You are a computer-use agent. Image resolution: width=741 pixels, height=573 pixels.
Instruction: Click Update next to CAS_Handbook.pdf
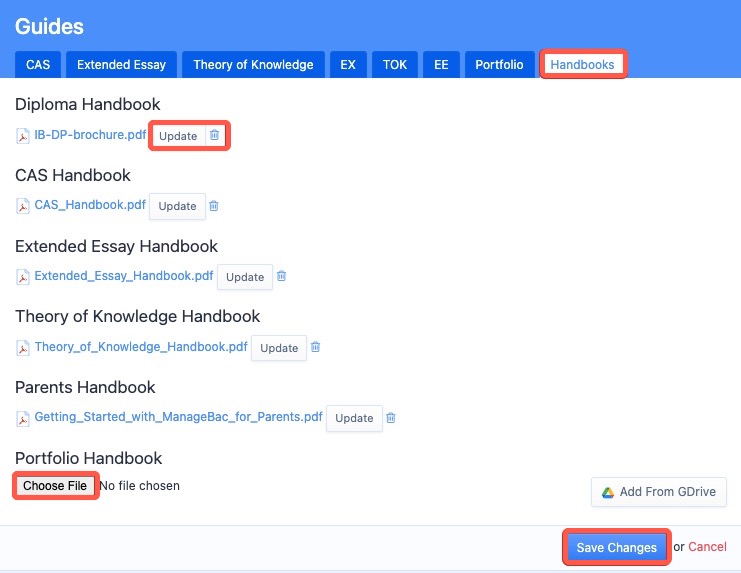177,206
